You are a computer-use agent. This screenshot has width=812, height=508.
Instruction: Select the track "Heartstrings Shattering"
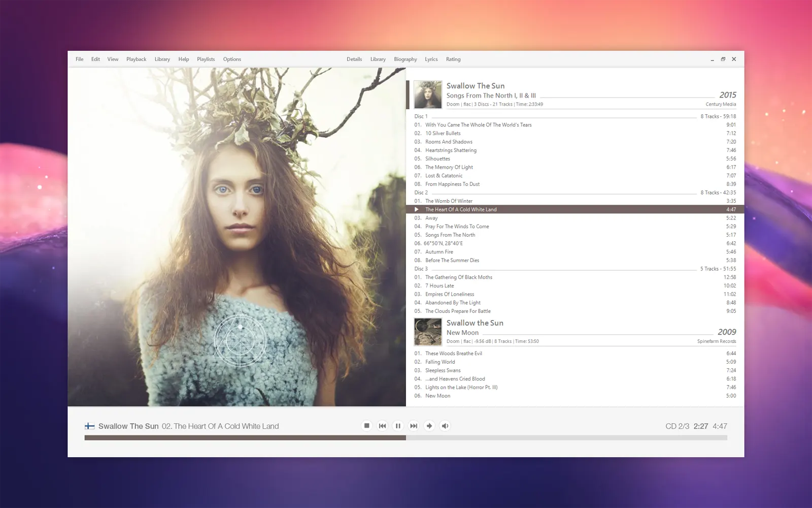point(575,150)
